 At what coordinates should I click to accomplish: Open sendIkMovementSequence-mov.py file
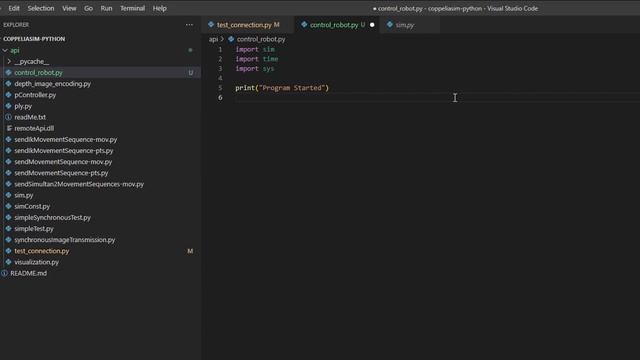[x=66, y=140]
